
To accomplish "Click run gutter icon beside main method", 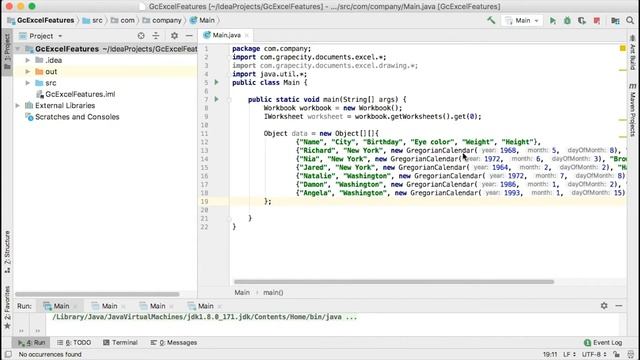I will point(217,99).
